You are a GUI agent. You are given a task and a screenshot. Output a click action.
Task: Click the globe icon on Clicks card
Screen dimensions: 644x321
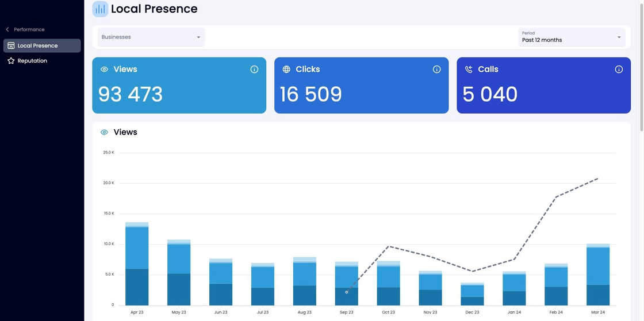(286, 69)
